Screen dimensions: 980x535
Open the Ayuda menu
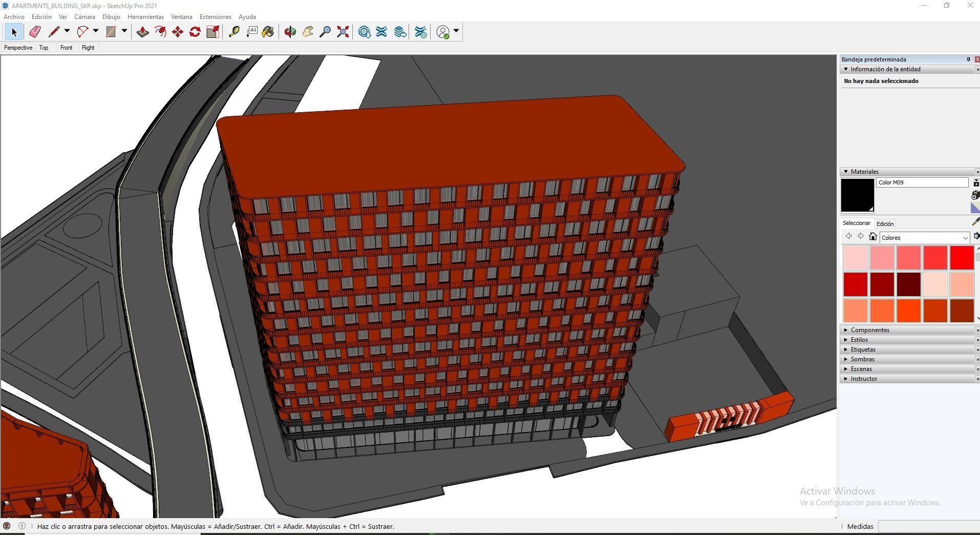[247, 17]
